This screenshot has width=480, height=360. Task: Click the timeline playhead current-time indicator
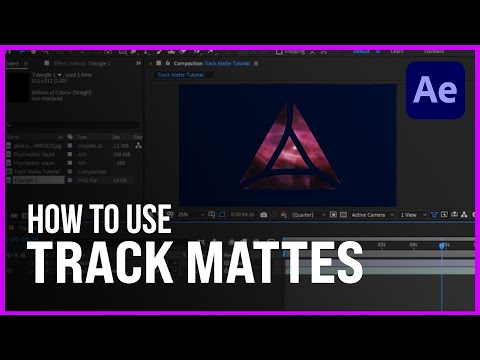pyautogui.click(x=442, y=246)
